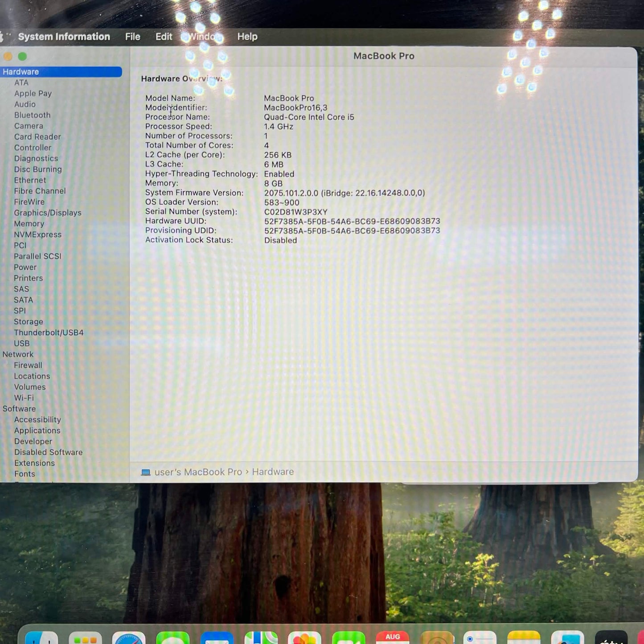This screenshot has width=644, height=644.
Task: Select Parallel SCSI in the sidebar
Action: [37, 256]
